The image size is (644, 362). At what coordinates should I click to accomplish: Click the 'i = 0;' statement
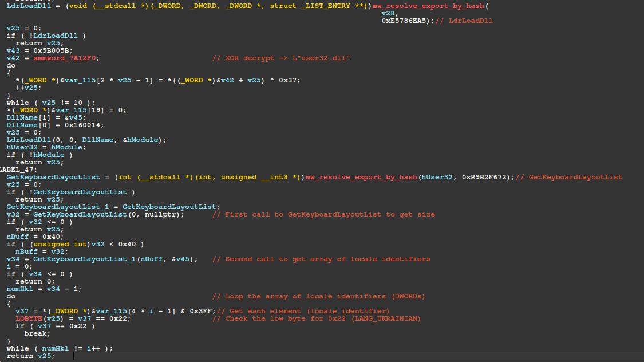[19, 266]
